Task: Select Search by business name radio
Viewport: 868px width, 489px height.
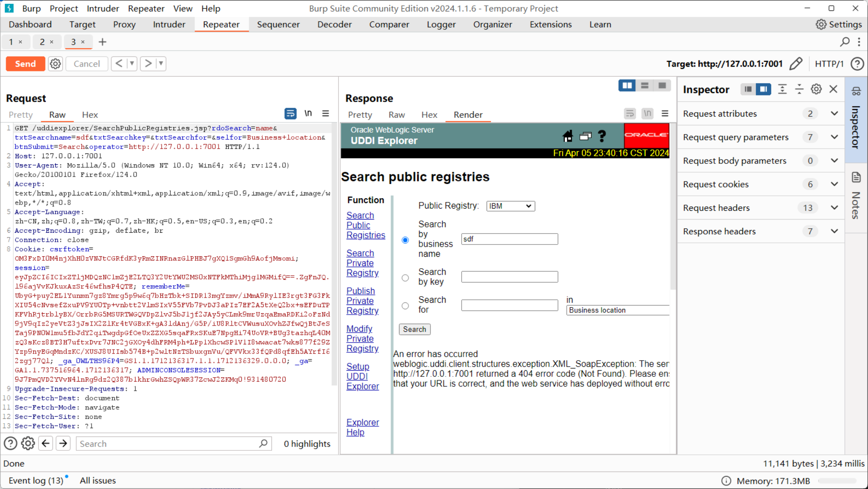Action: coord(405,240)
